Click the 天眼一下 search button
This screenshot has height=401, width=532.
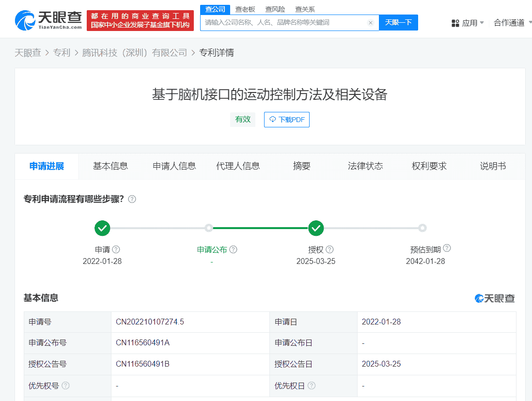pyautogui.click(x=398, y=23)
